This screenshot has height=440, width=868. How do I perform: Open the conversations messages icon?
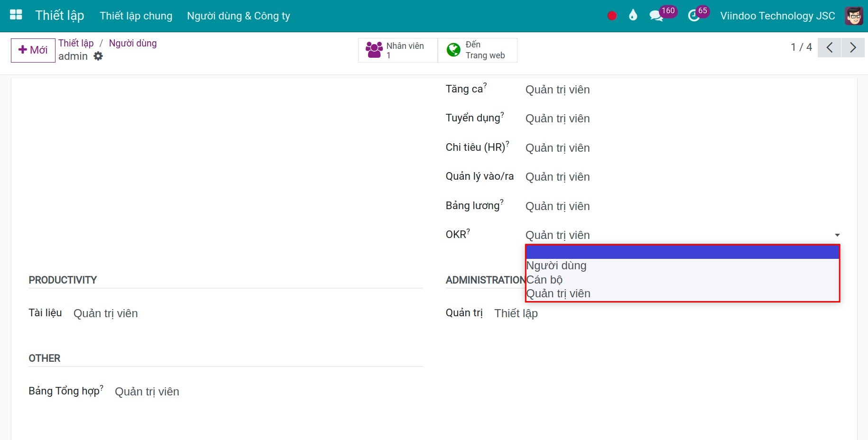click(x=656, y=16)
